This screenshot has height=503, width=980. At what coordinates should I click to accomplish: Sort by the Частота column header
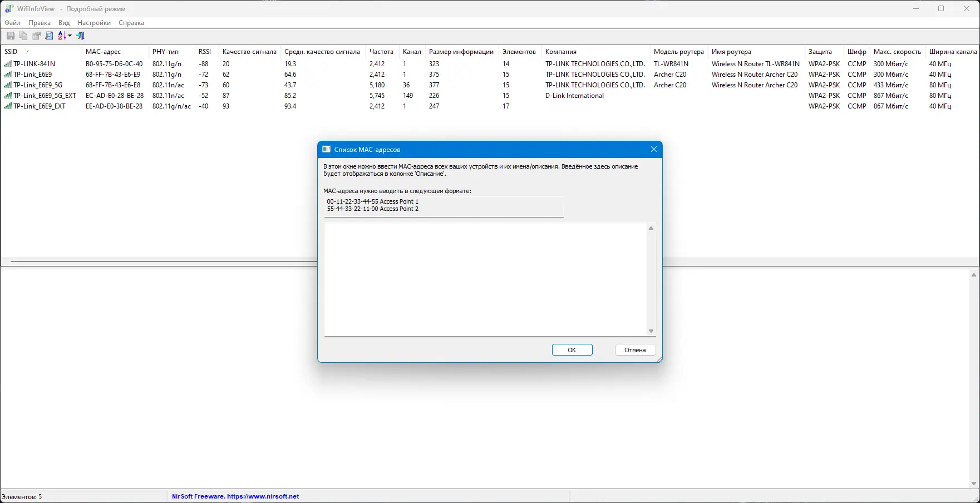coord(382,52)
